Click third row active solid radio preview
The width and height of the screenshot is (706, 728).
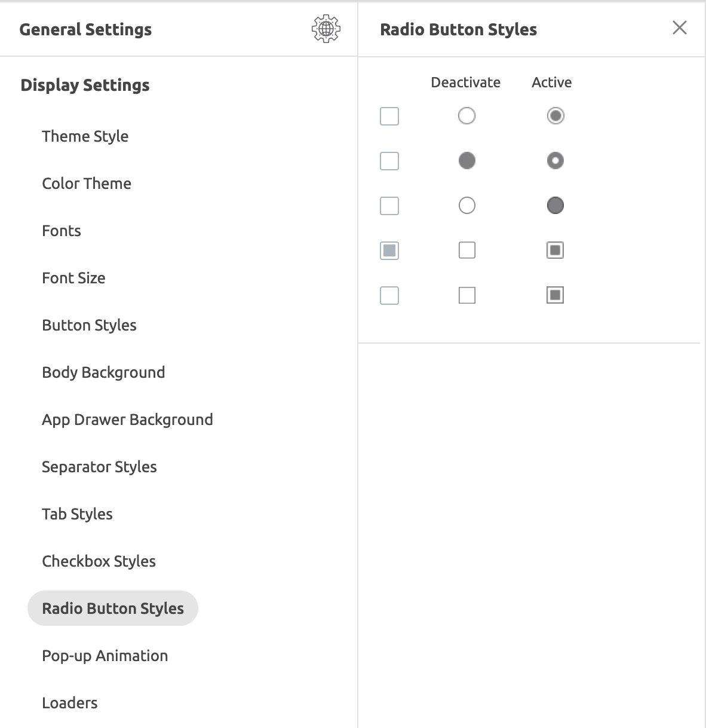[555, 206]
